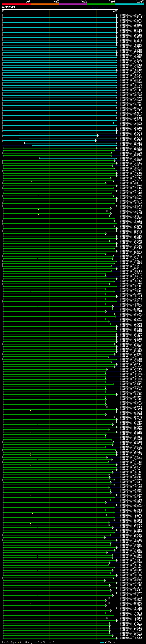This screenshot has width=146, height=644.
Task: Open hit UniRef100_B9SHF8
Action: 131,87
